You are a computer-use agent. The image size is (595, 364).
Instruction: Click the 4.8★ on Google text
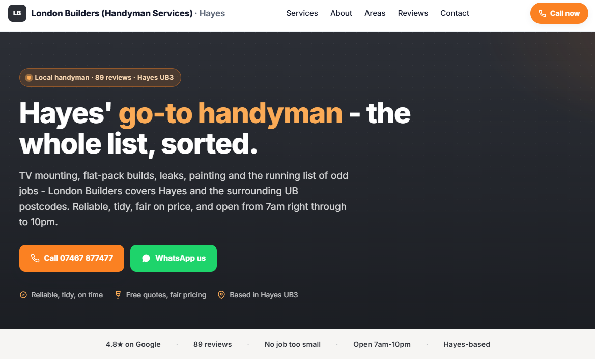pos(133,344)
